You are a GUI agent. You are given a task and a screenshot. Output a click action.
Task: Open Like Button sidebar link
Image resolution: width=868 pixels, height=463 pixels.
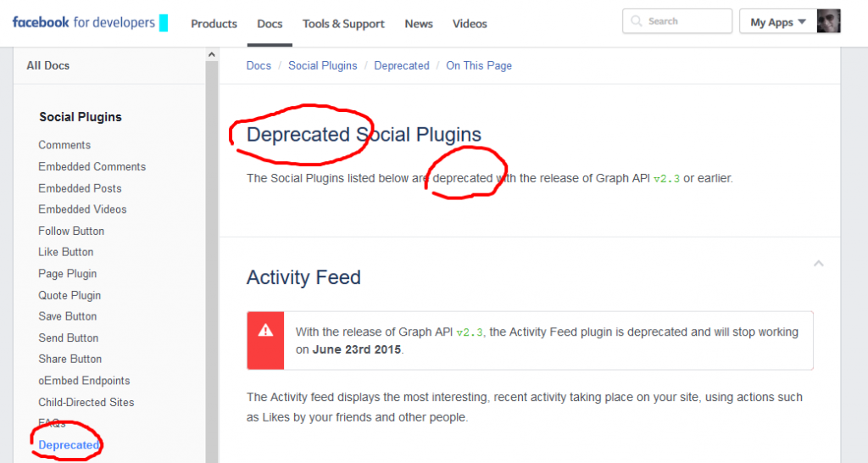pyautogui.click(x=66, y=252)
